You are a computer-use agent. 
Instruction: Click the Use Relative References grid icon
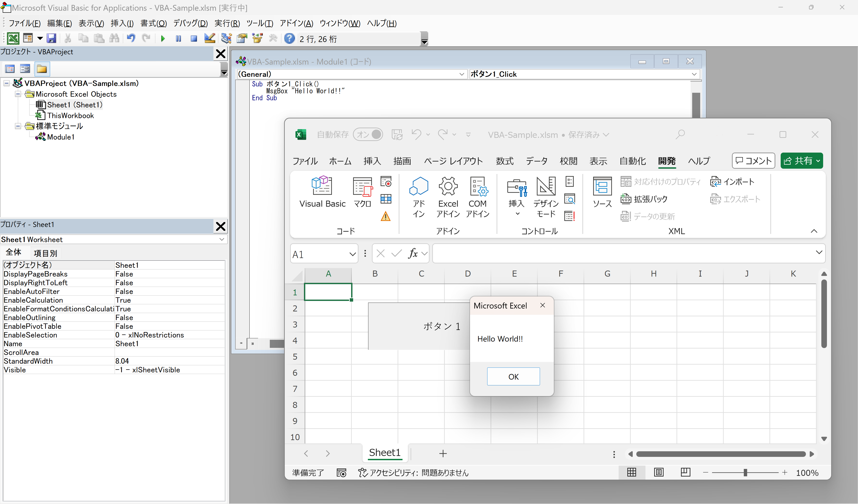click(x=386, y=199)
